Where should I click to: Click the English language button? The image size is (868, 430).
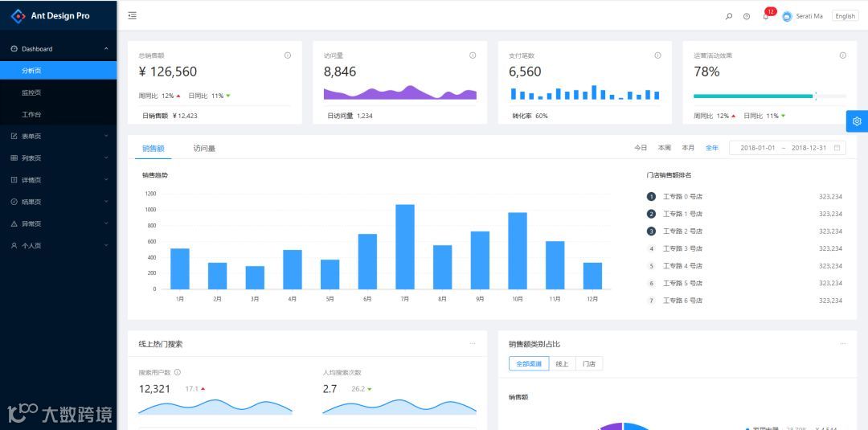click(x=845, y=16)
